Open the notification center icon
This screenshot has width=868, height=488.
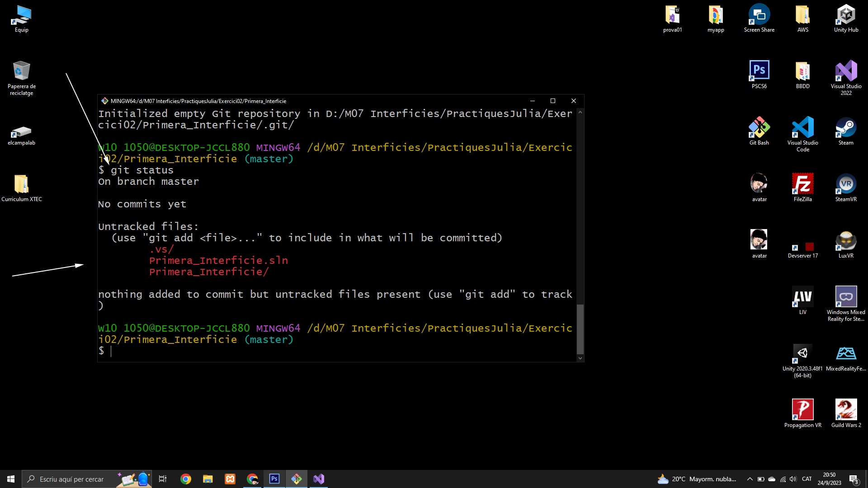pyautogui.click(x=854, y=479)
